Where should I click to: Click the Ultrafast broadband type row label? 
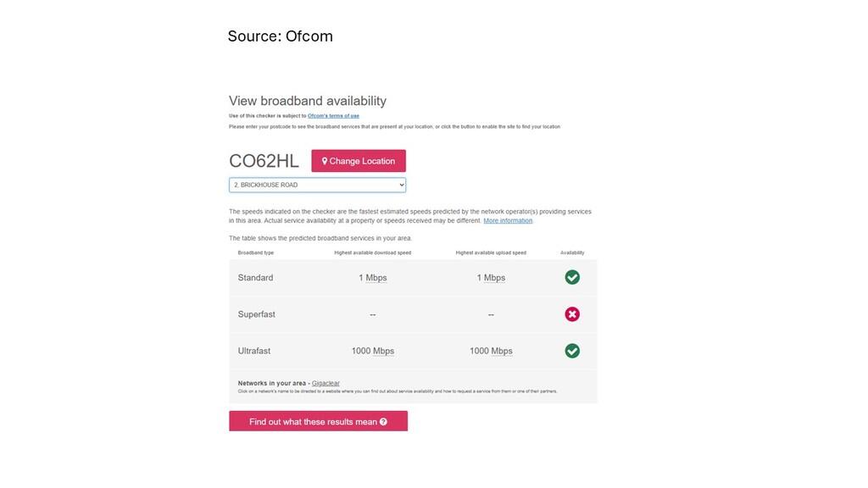[x=255, y=351]
